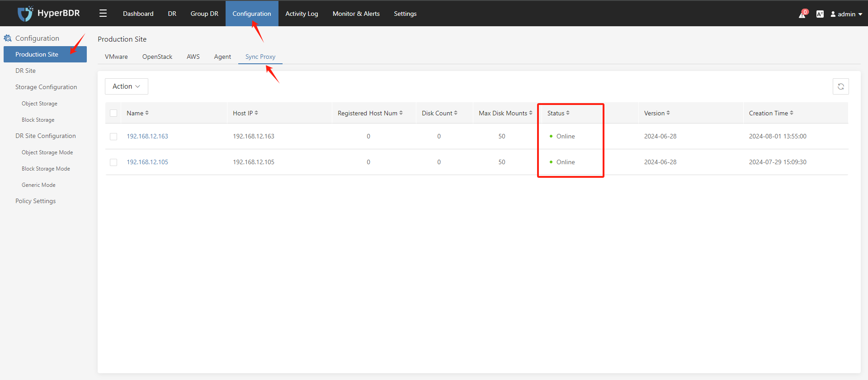Select DR Site in sidebar

(x=45, y=71)
